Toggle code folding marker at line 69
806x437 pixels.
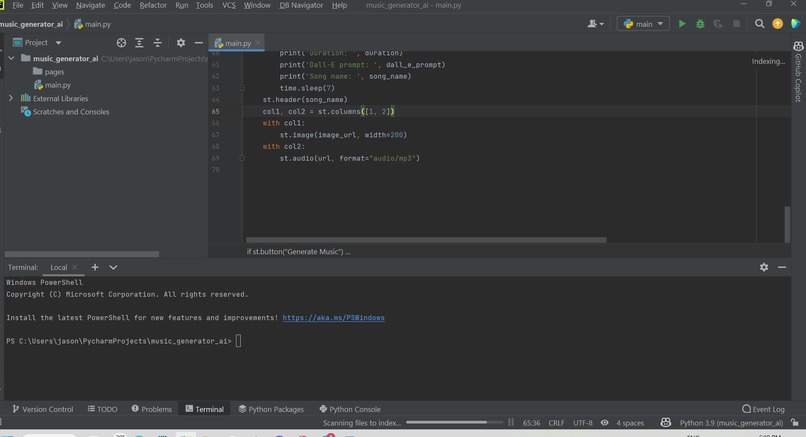coord(242,158)
